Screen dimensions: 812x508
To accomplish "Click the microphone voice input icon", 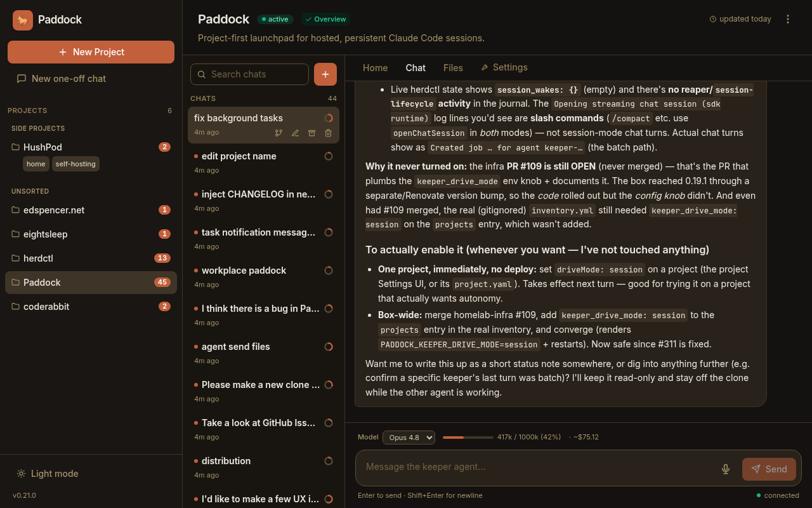I will 726,469.
